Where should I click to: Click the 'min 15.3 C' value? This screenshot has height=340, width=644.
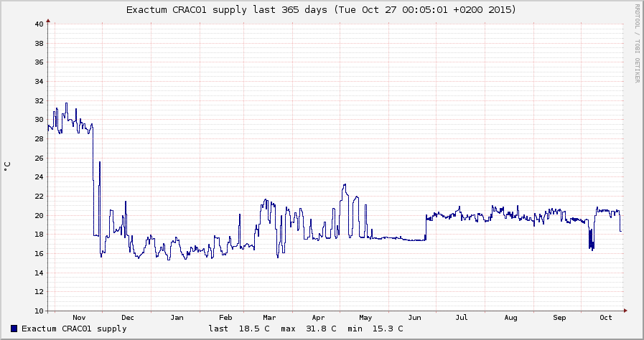375,329
